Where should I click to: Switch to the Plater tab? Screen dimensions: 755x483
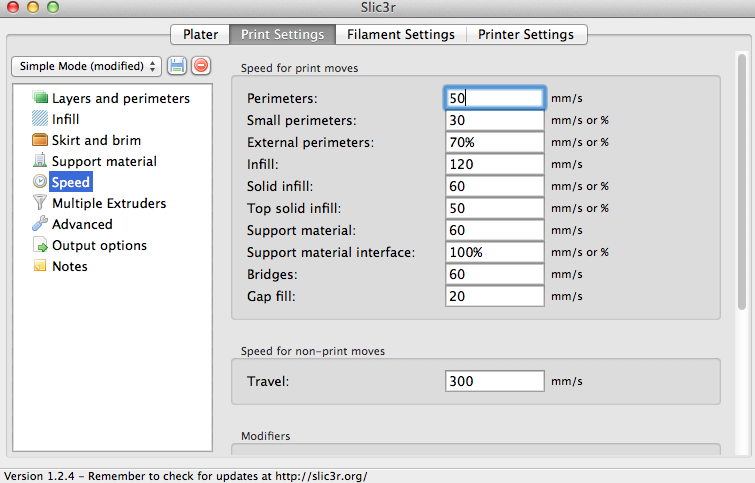coord(200,34)
